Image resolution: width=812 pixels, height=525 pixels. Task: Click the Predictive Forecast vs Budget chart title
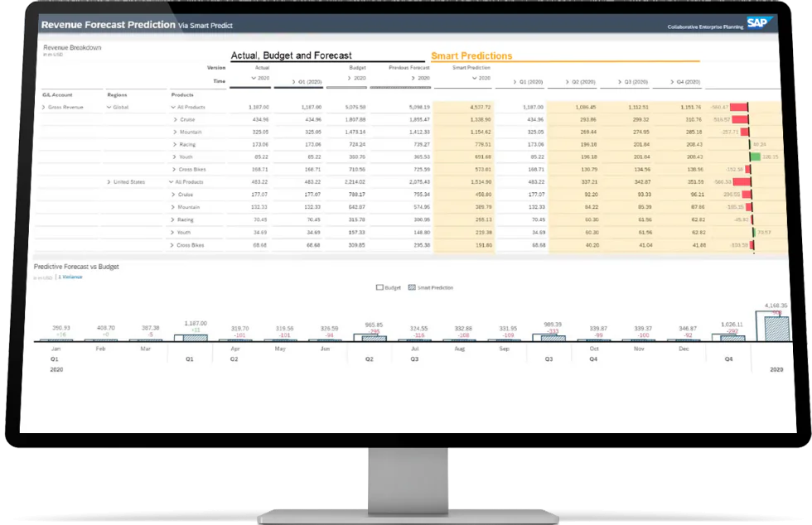point(76,267)
